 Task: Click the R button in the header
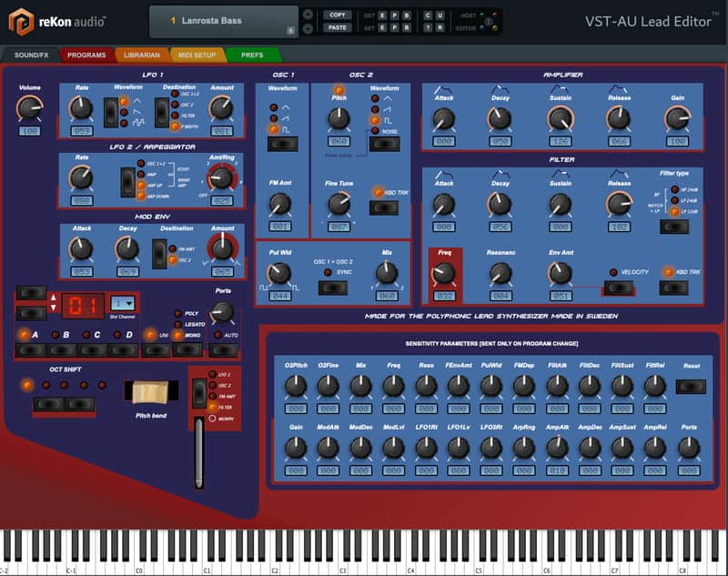click(x=440, y=28)
